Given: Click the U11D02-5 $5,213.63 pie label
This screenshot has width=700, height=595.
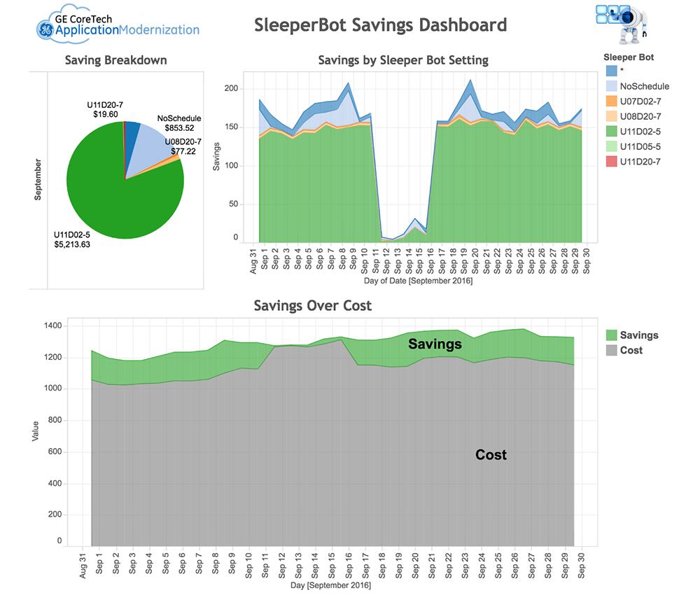Looking at the screenshot, I should [72, 239].
